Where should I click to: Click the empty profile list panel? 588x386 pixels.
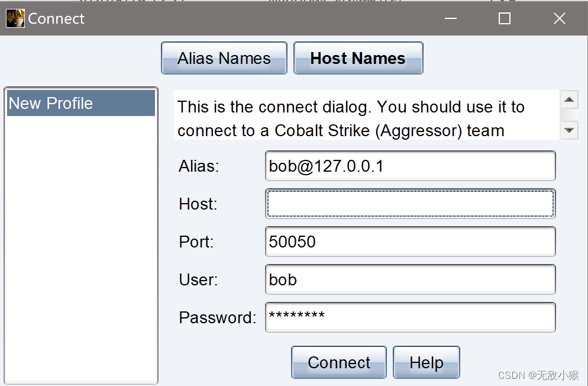pyautogui.click(x=80, y=249)
